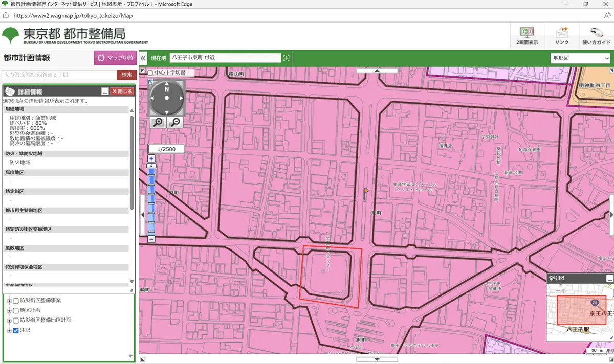Viewport: 614px width, 364px height.
Task: Click the plus on zoom slider
Action: click(x=151, y=158)
